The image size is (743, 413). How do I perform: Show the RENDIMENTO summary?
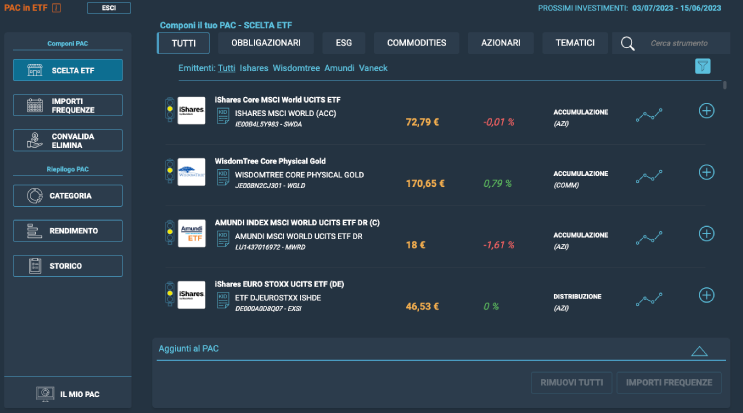pyautogui.click(x=68, y=231)
